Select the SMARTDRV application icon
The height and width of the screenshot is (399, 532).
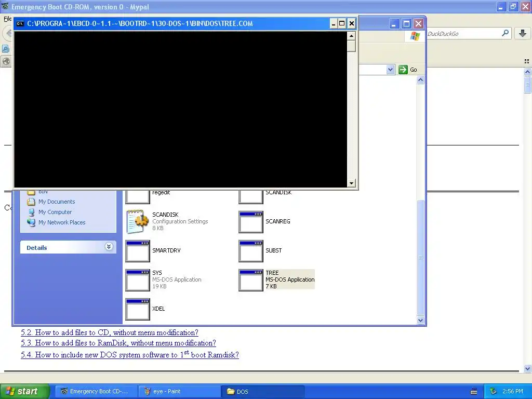point(137,251)
